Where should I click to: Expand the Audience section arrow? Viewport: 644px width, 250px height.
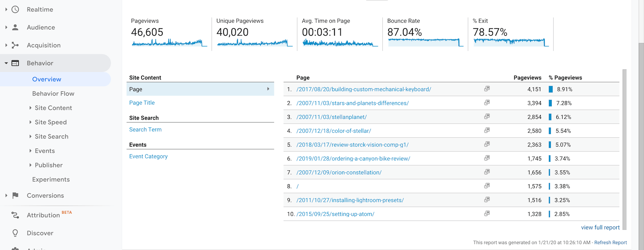click(x=6, y=27)
